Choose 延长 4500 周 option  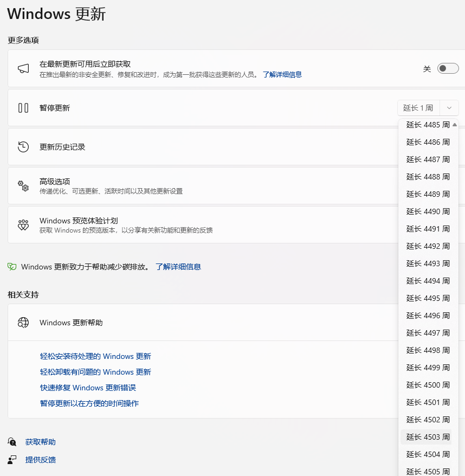point(426,385)
